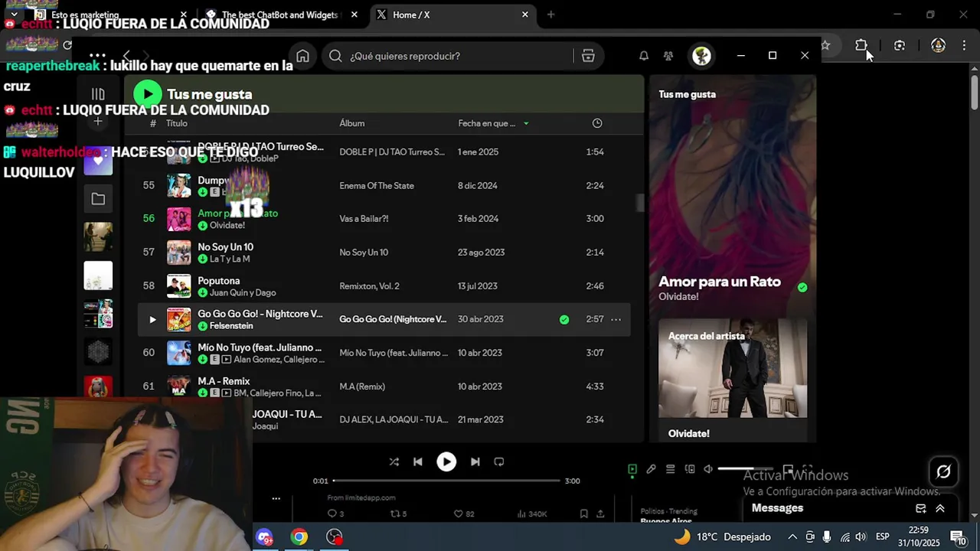Open Liked Songs heart in sidebar

(98, 161)
